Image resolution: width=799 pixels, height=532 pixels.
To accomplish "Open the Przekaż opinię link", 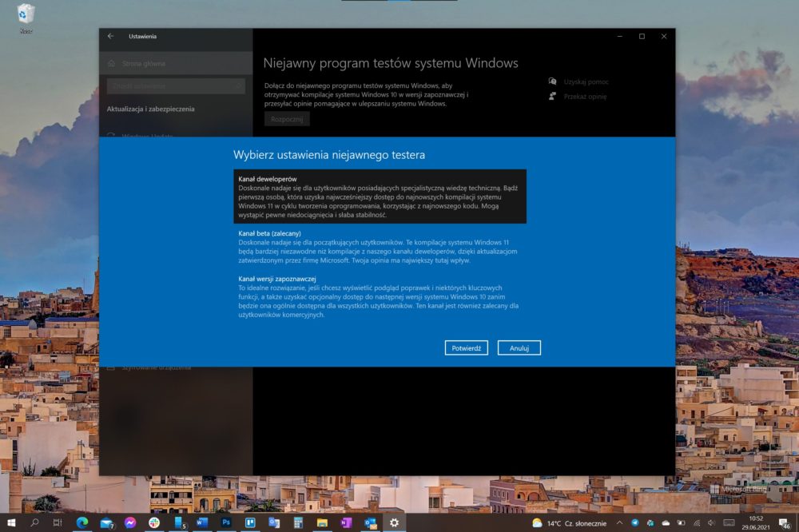I will click(585, 97).
